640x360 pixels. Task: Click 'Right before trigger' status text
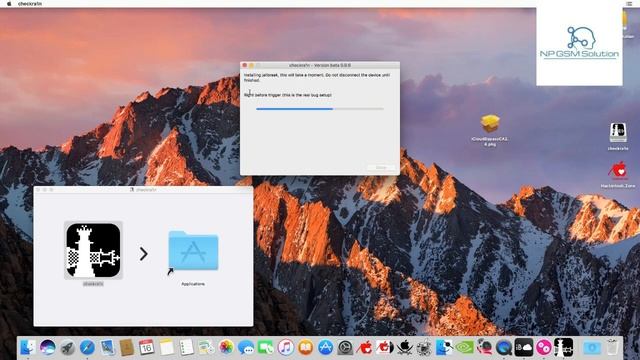tap(288, 95)
